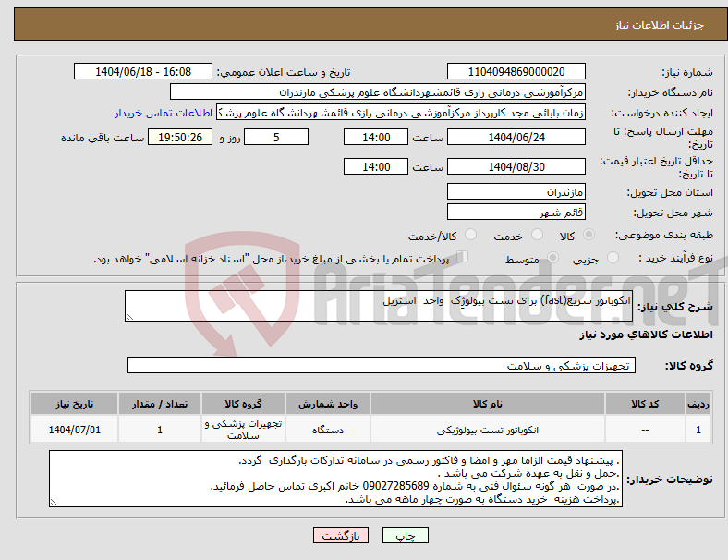Click the unit cell دستگاه
This screenshot has width=728, height=560.
[x=328, y=430]
